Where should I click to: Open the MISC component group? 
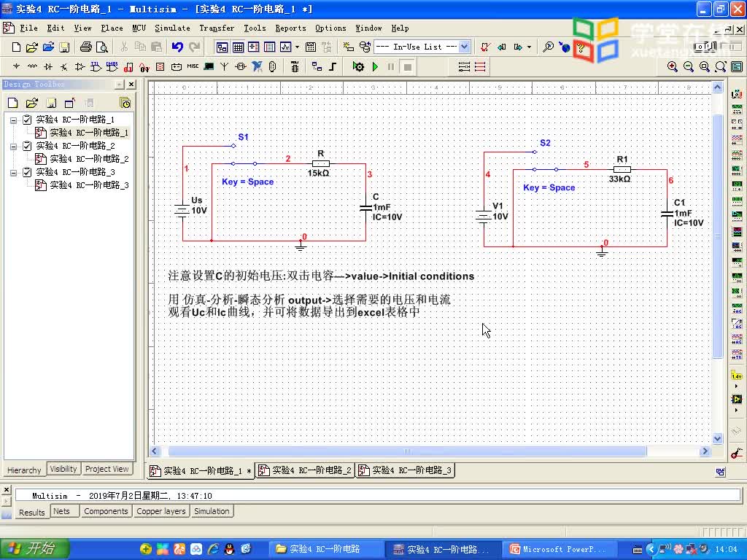[193, 66]
